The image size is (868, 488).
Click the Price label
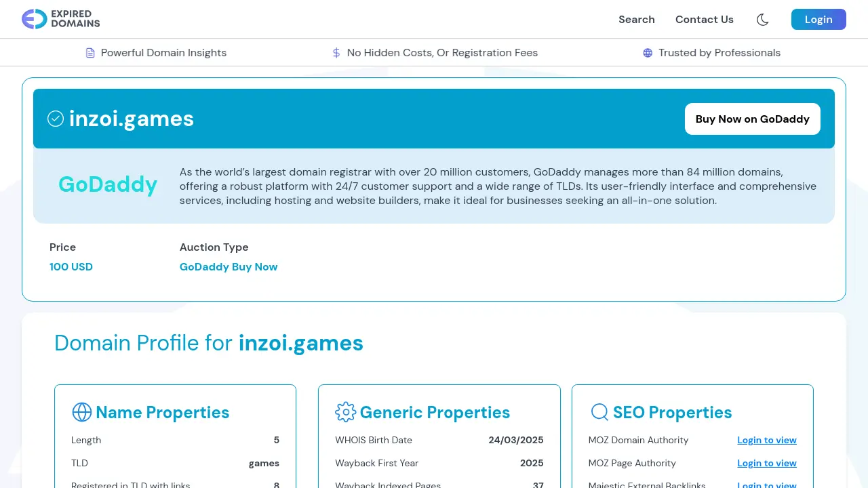click(x=62, y=247)
